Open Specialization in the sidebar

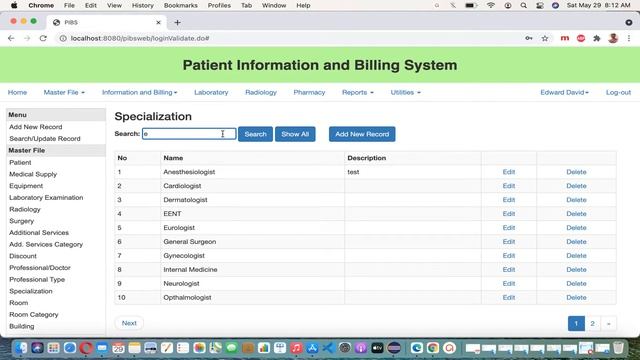(31, 291)
